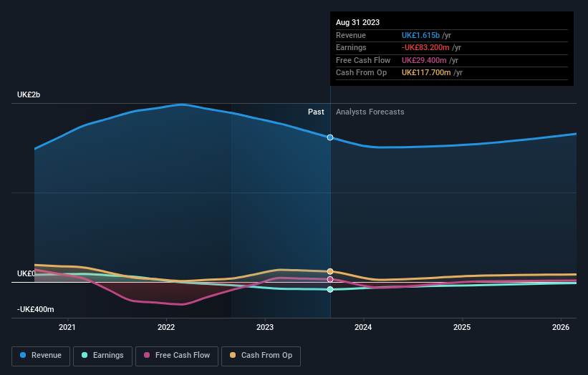Toggle the Revenue series legend button
Image resolution: width=588 pixels, height=375 pixels.
point(41,356)
